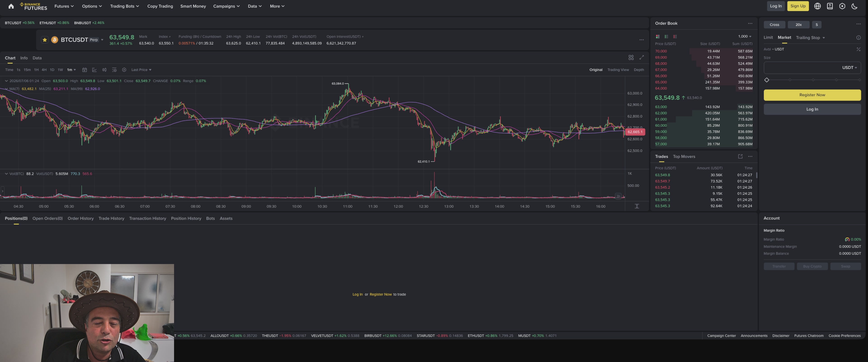Click the favorite star next to BTCUSDT
Image resolution: width=868 pixels, height=362 pixels.
45,40
